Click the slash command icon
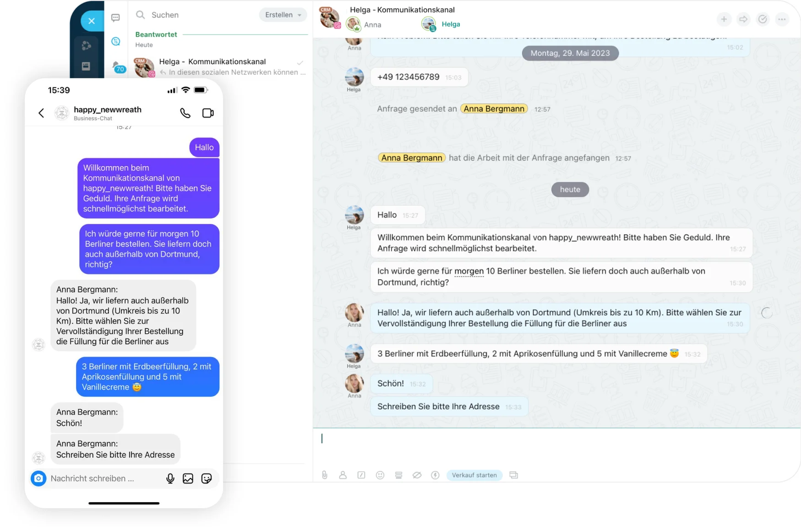 pos(361,475)
